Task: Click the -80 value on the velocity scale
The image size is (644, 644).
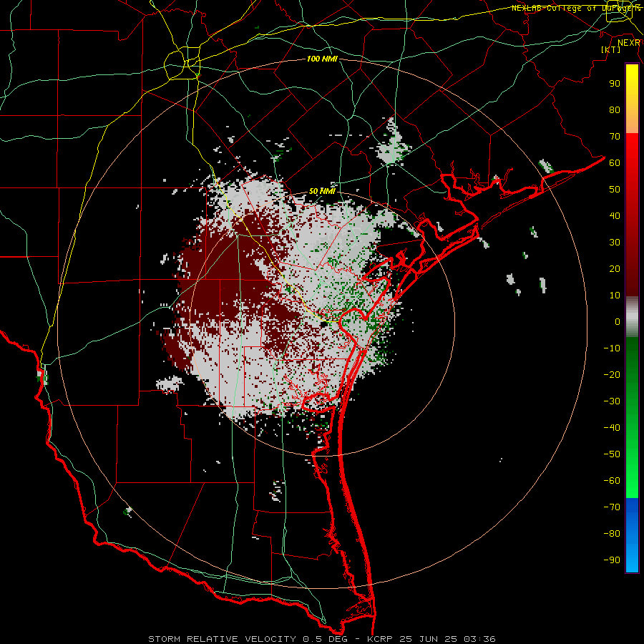Action: [612, 534]
